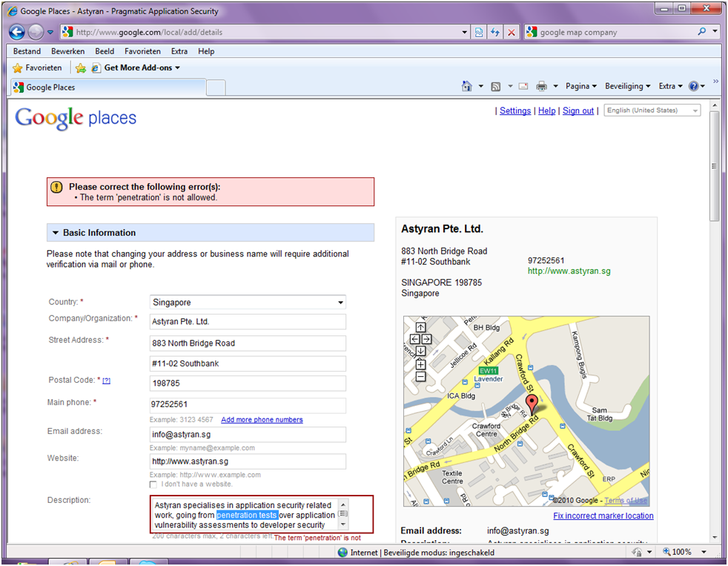
Task: Click the RSS feeds icon
Action: (496, 87)
